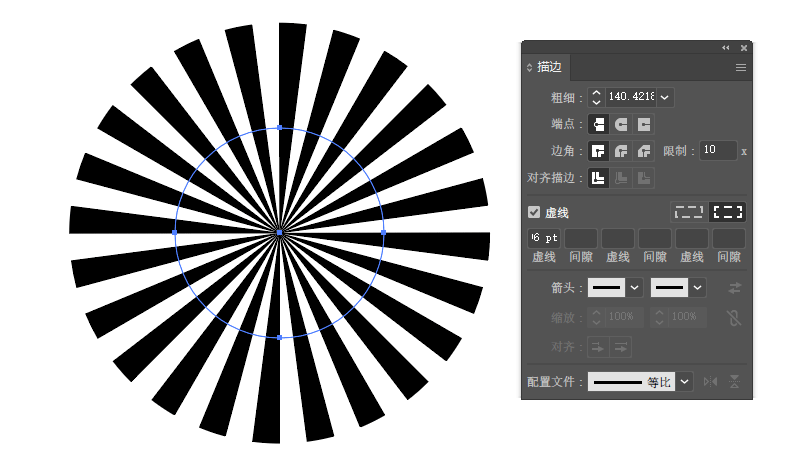This screenshot has height=476, width=797.
Task: Choose the round join corner icon
Action: click(x=621, y=151)
